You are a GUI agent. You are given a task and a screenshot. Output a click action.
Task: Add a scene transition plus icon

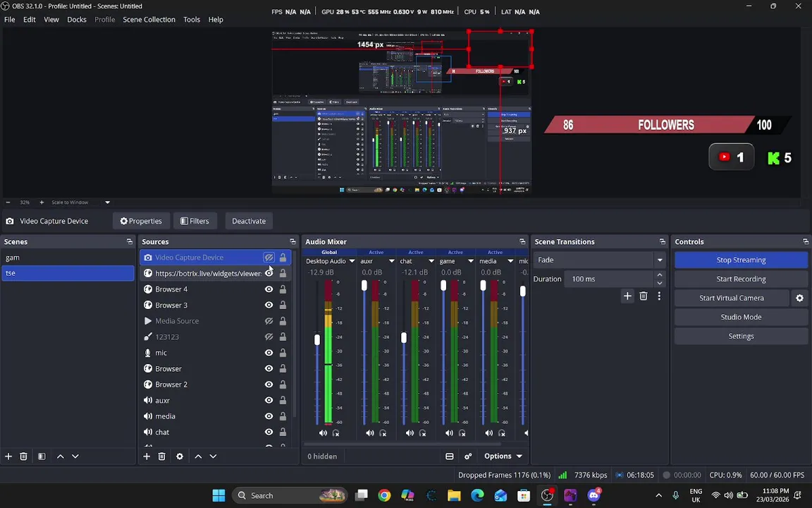tap(627, 296)
